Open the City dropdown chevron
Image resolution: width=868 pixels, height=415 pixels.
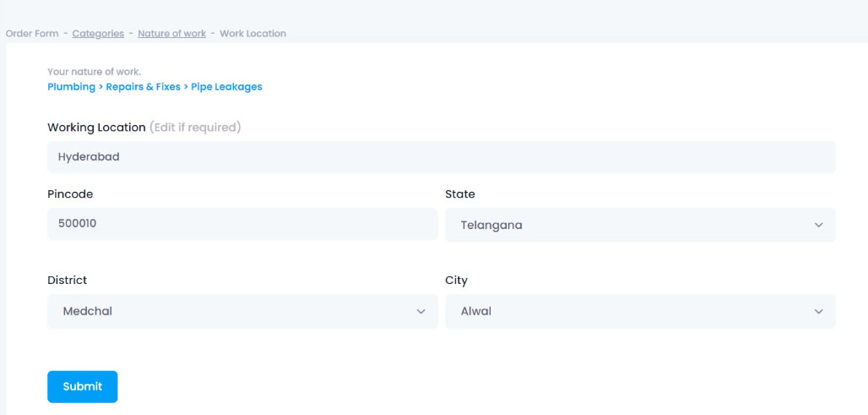point(819,311)
